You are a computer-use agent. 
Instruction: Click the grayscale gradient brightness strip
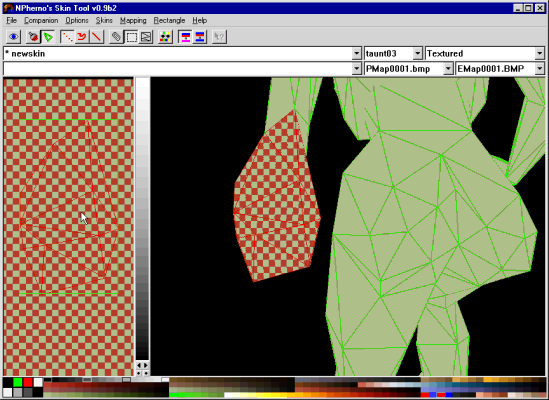(x=142, y=219)
